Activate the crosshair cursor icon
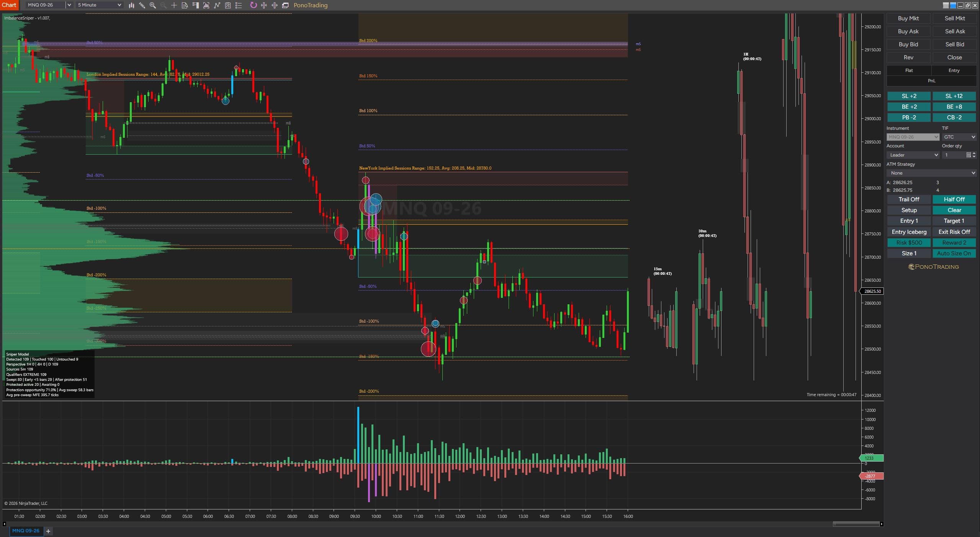This screenshot has height=537, width=980. [174, 5]
